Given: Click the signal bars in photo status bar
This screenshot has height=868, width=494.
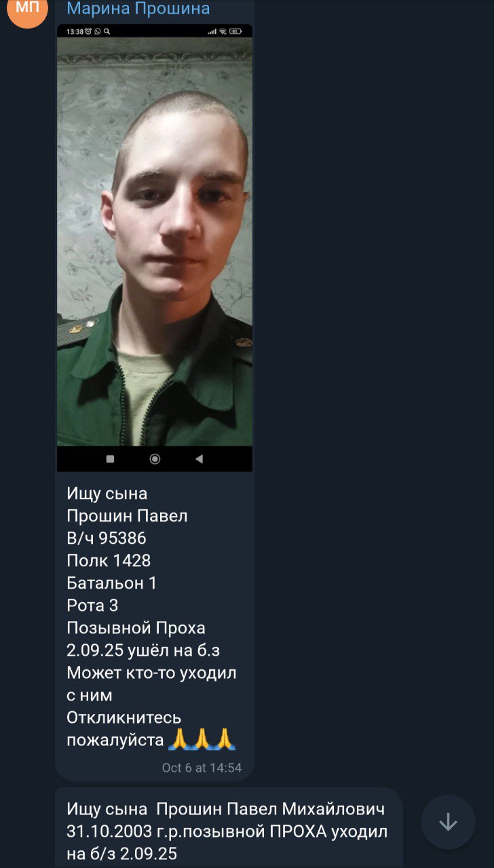Looking at the screenshot, I should coord(212,31).
